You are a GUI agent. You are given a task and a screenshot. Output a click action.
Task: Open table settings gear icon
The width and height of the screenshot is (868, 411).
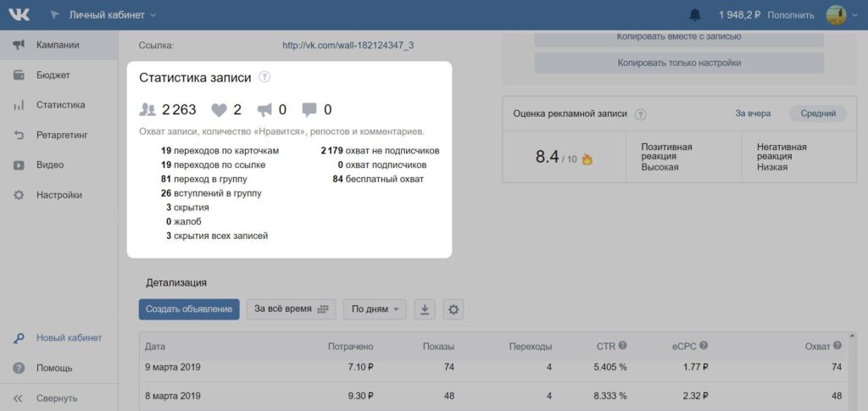tap(454, 309)
